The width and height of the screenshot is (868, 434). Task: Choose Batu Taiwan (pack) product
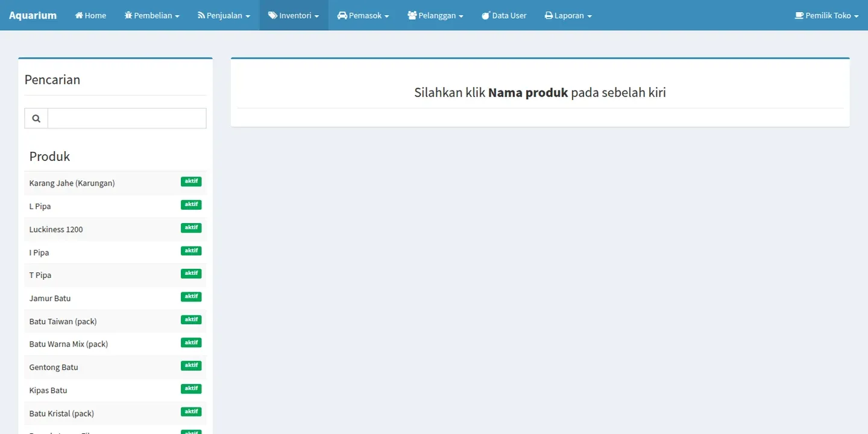click(x=63, y=321)
